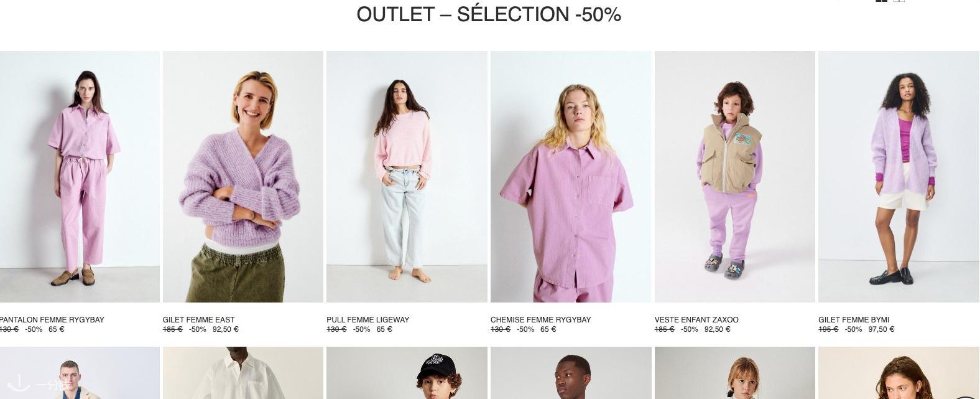Open the Pantalon Femme Rygybay product photo

pos(80,177)
